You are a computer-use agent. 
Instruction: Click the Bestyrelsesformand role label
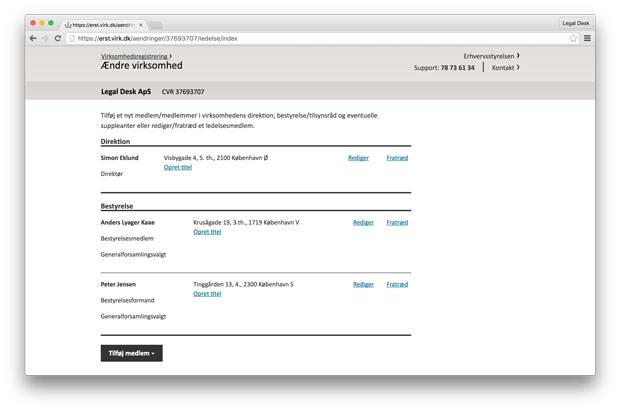coord(127,301)
